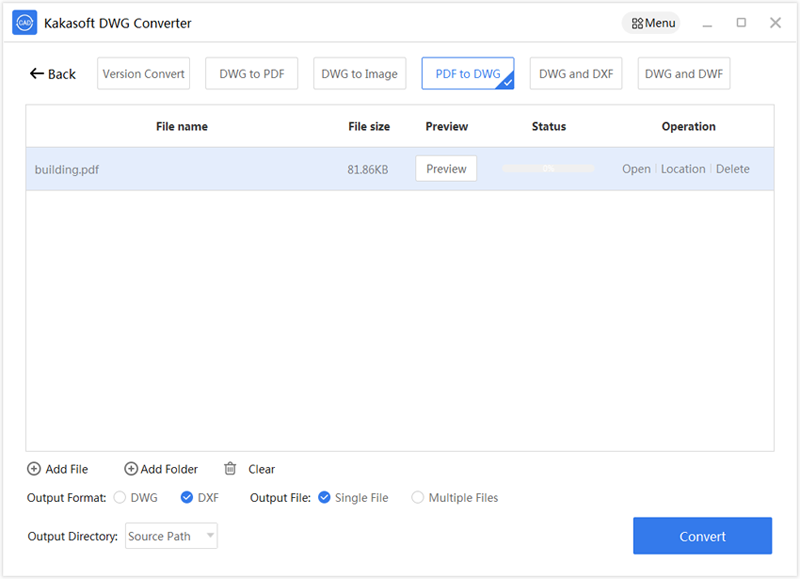Viewport: 800px width, 579px height.
Task: Open the DWG and DWF tab
Action: [684, 73]
